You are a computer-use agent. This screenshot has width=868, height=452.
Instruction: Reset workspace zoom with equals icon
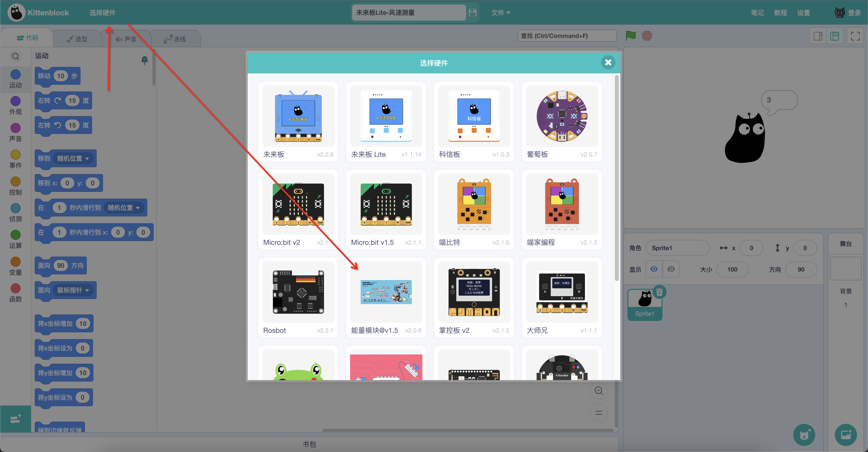599,413
